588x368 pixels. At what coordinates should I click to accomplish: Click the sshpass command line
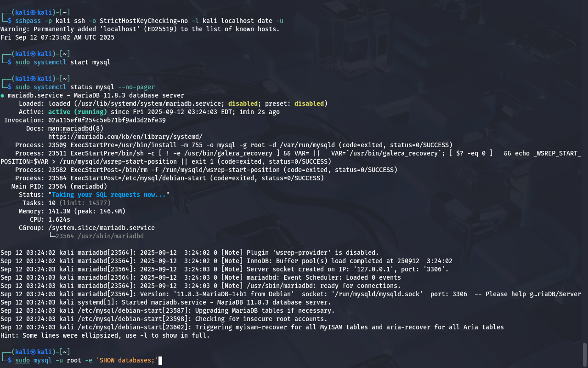[x=149, y=21]
